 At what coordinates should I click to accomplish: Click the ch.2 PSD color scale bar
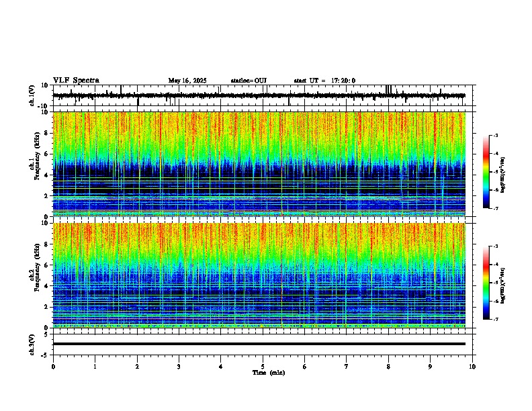486,283
